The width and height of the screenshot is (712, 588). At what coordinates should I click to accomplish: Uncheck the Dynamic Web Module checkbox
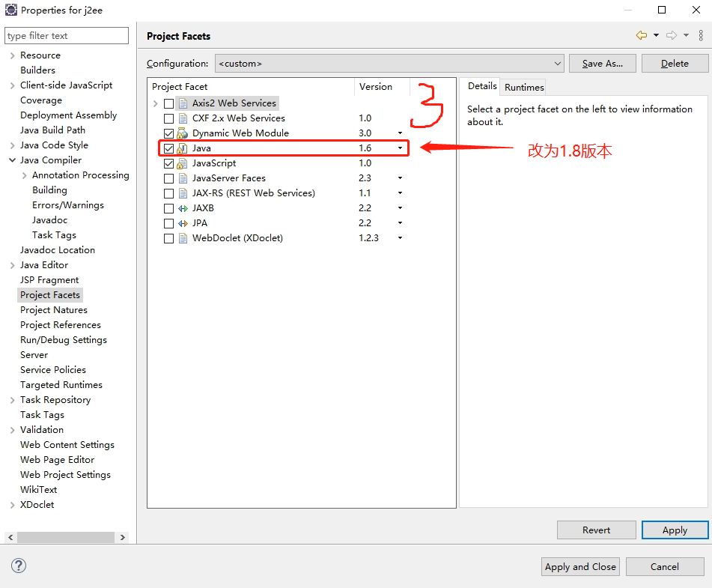coord(168,133)
